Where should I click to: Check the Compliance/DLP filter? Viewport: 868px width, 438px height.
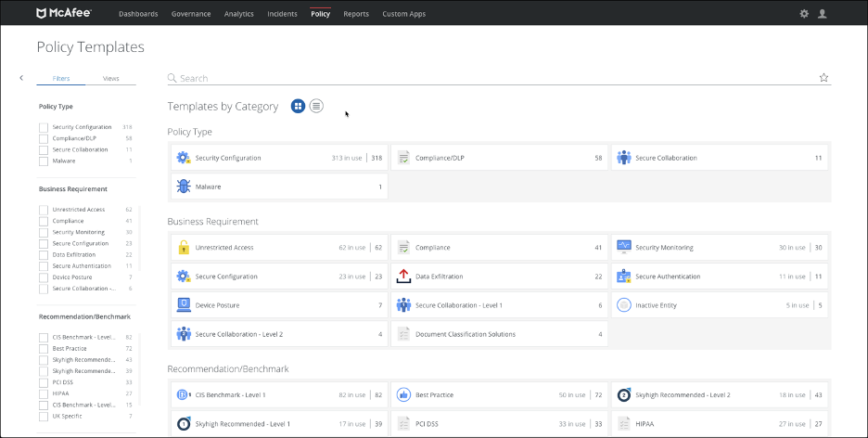44,138
